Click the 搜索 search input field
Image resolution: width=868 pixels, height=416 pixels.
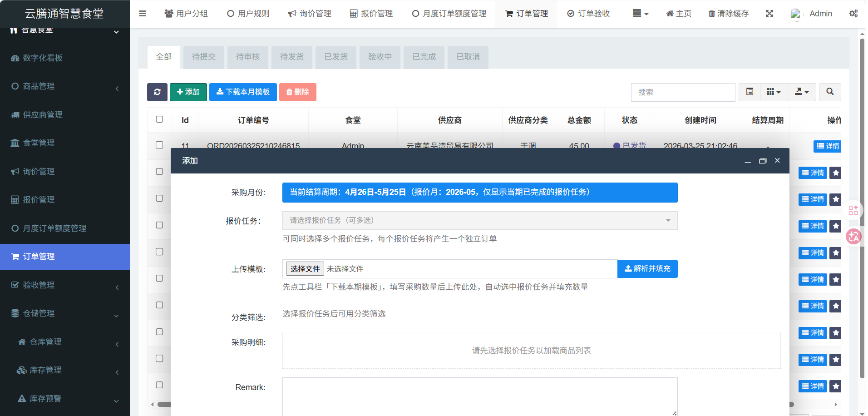683,93
